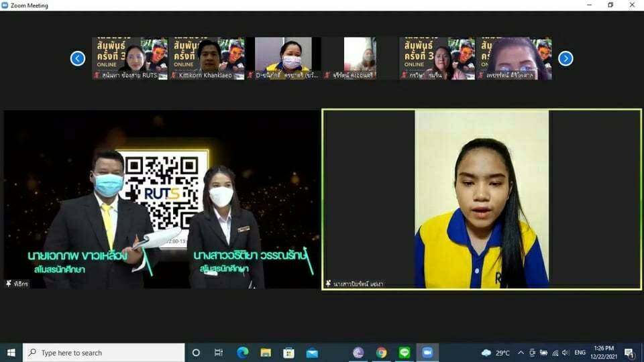Open the notification center icon
This screenshot has height=362, width=644.
coord(629,353)
